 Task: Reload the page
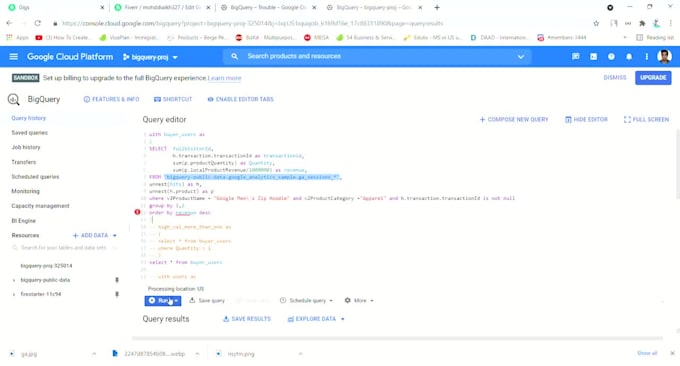click(x=38, y=23)
